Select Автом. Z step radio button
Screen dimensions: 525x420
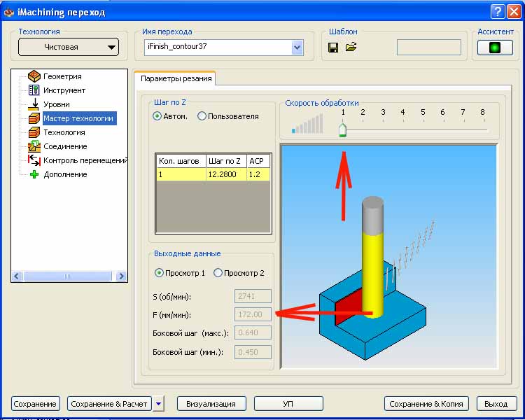(x=157, y=116)
